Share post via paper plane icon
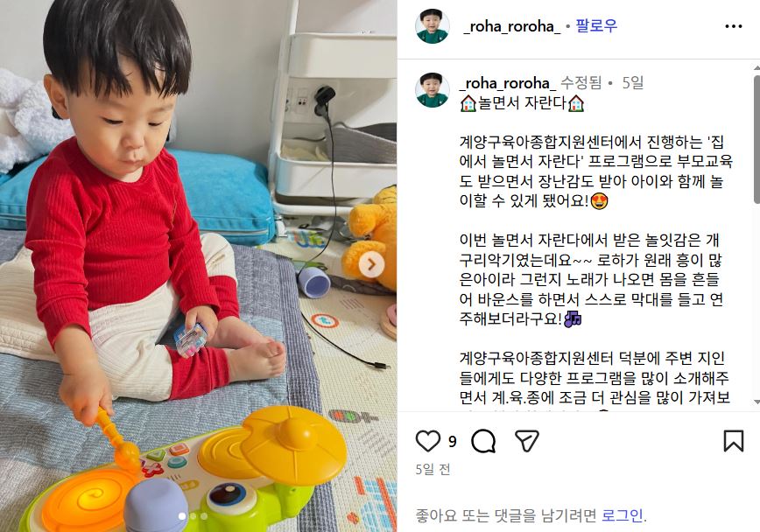The width and height of the screenshot is (760, 532). pyautogui.click(x=527, y=441)
